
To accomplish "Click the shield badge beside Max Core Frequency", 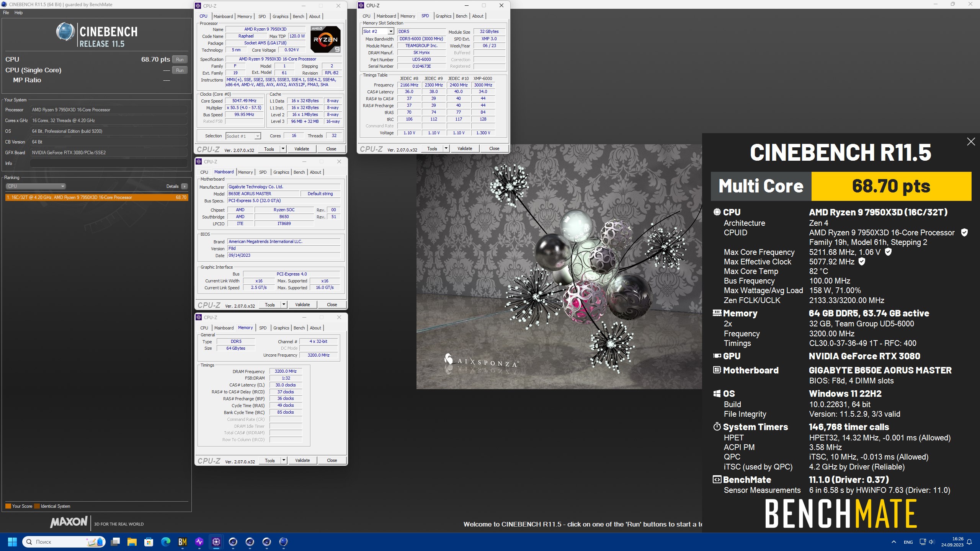I will pyautogui.click(x=889, y=252).
